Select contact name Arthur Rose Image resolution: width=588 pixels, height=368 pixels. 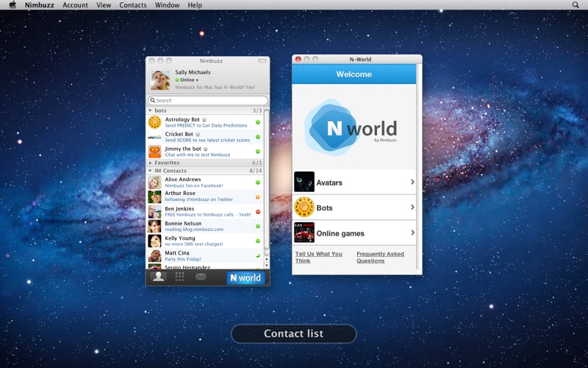(180, 193)
